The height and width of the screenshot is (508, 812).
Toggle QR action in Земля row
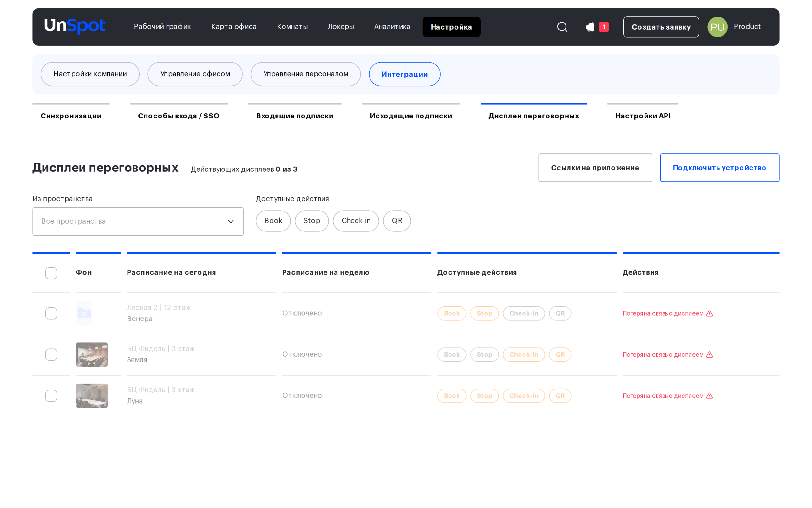(x=560, y=354)
